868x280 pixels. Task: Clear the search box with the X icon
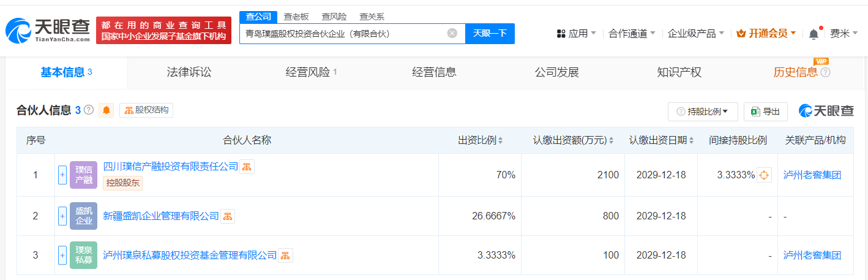(452, 33)
